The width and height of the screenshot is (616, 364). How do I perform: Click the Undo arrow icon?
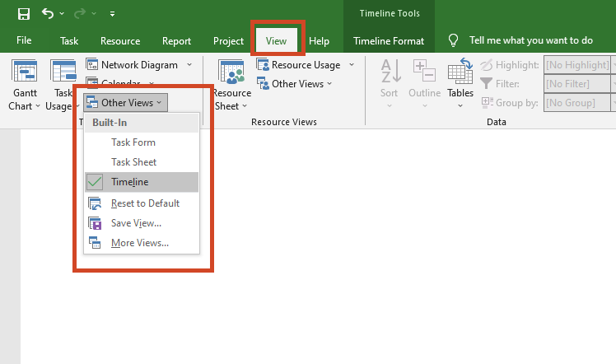tap(48, 13)
